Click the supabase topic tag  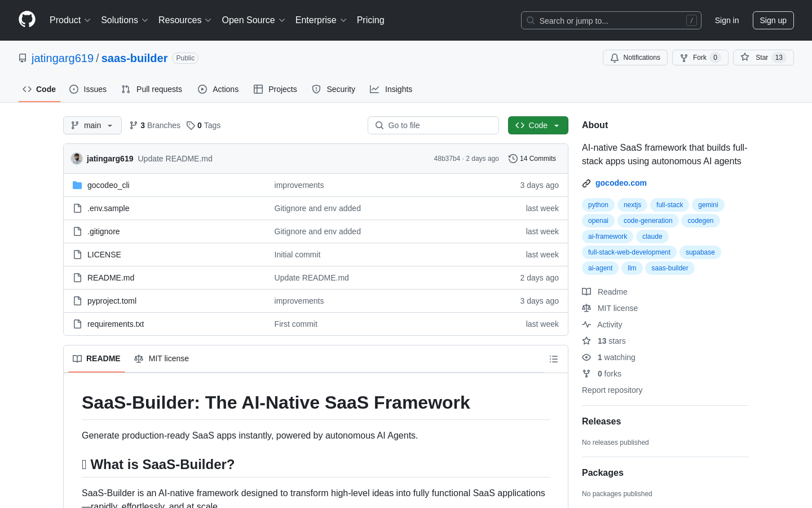pyautogui.click(x=700, y=252)
